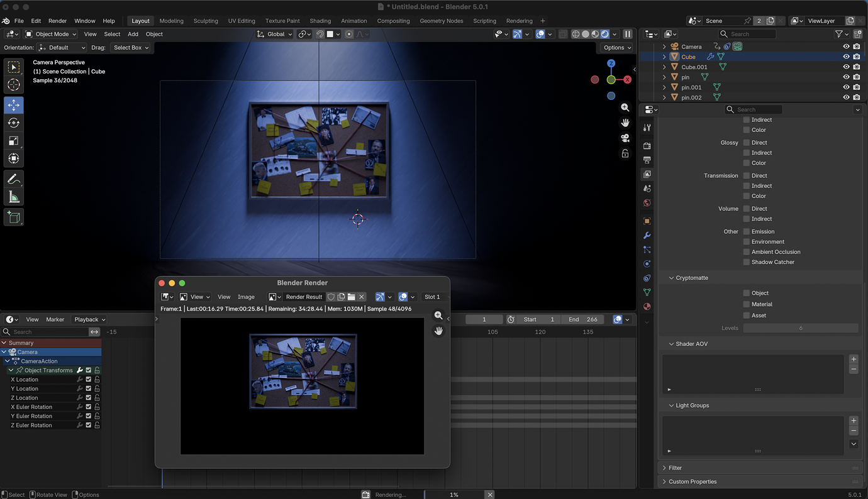This screenshot has width=868, height=499.
Task: Open the Physics properties tab icon
Action: click(x=647, y=264)
